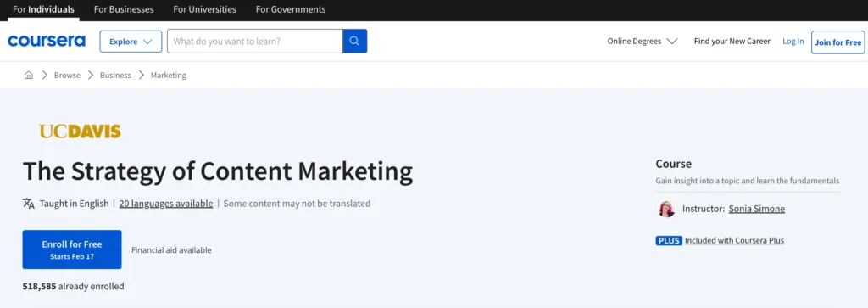This screenshot has height=308, width=868.
Task: Click the Coursera logo
Action: click(x=47, y=41)
